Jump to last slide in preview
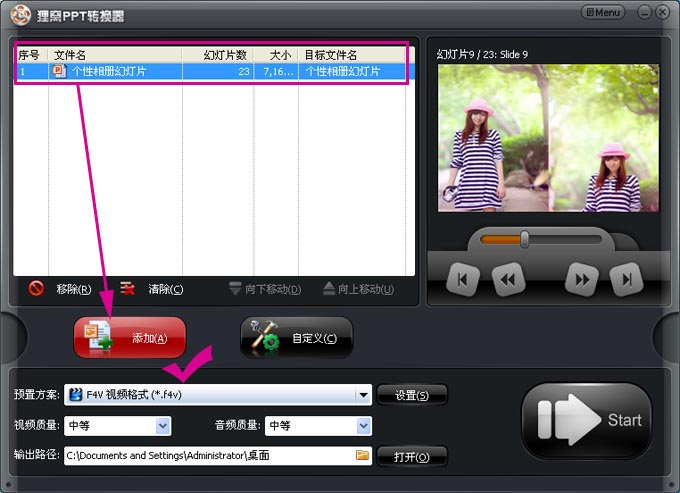Viewport: 680px width, 493px height. [627, 280]
